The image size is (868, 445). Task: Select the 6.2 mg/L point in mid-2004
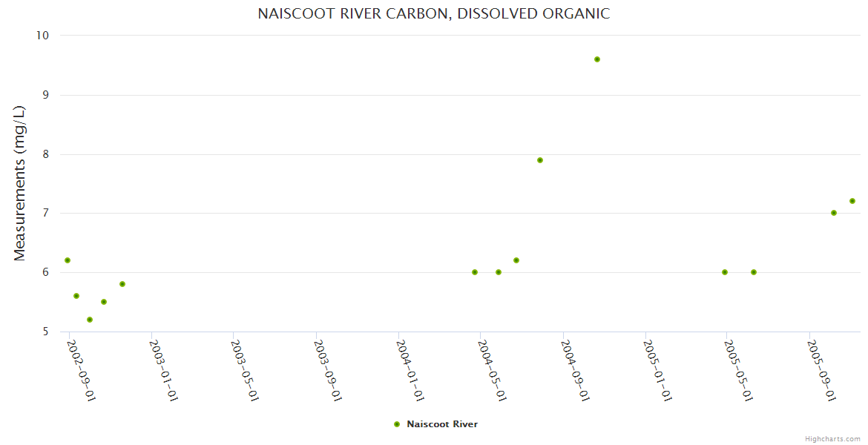516,260
